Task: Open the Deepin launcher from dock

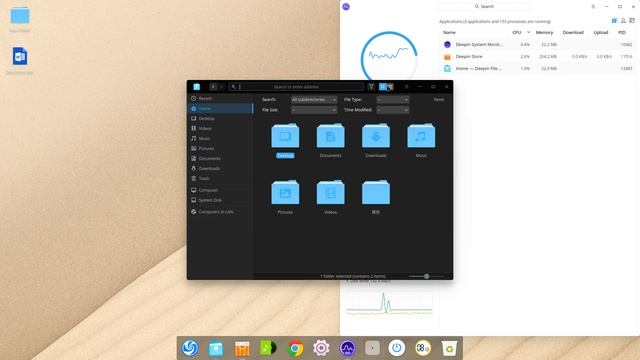Action: pos(190,348)
